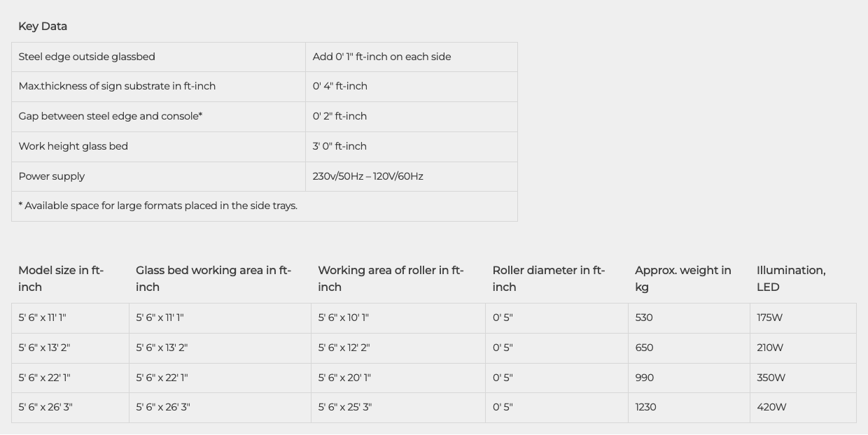Select the Steel edge outside glassbed cell

click(x=159, y=57)
